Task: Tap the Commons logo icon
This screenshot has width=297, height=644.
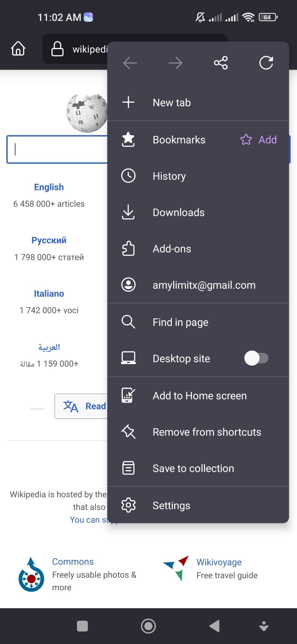Action: (x=31, y=575)
